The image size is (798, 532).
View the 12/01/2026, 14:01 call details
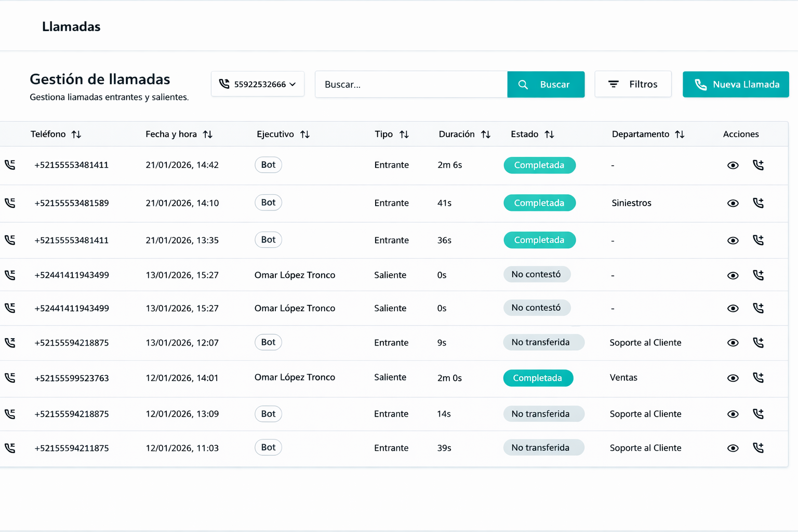[x=733, y=378]
